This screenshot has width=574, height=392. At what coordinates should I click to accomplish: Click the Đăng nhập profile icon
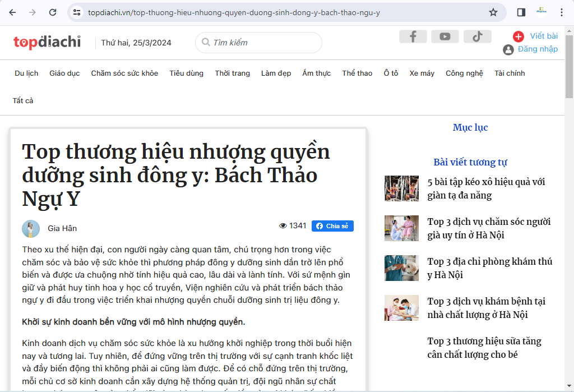coord(508,49)
